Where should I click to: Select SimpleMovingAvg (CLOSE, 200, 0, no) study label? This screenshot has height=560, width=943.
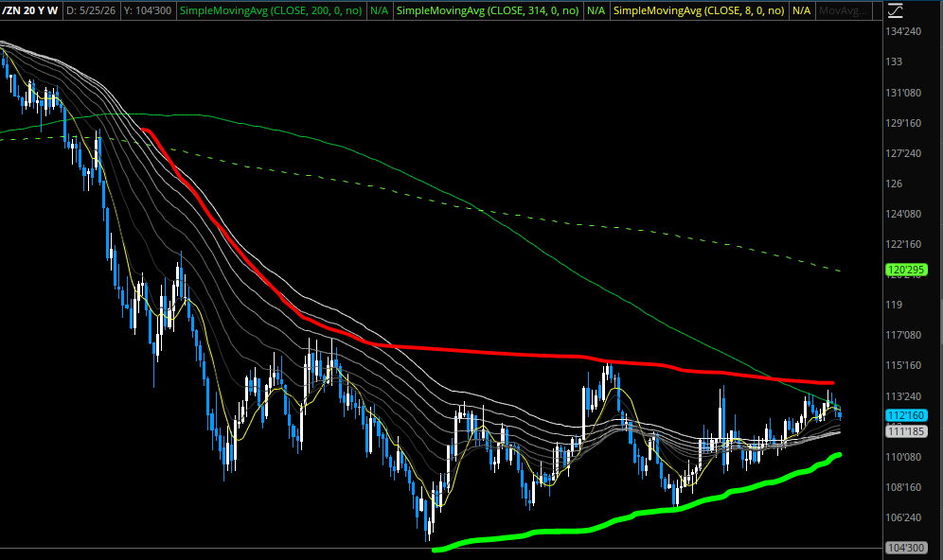click(x=271, y=10)
